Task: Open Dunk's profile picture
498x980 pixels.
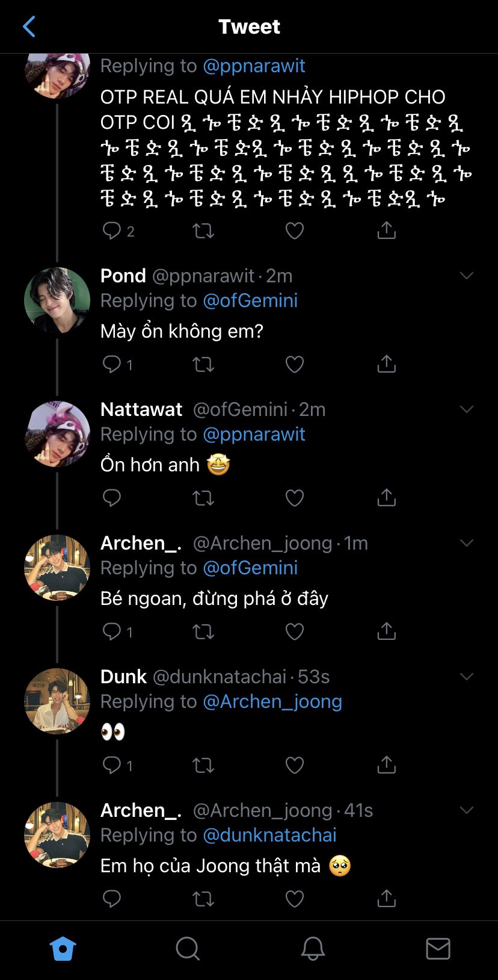Action: pos(57,701)
